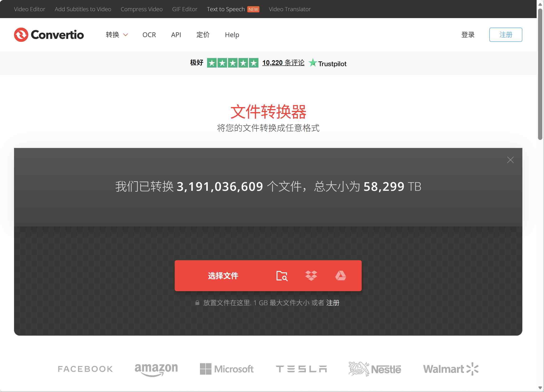Screen dimensions: 544x392
Task: Click the 将您的文件转换成任意格式 subtitle
Action: 268,128
